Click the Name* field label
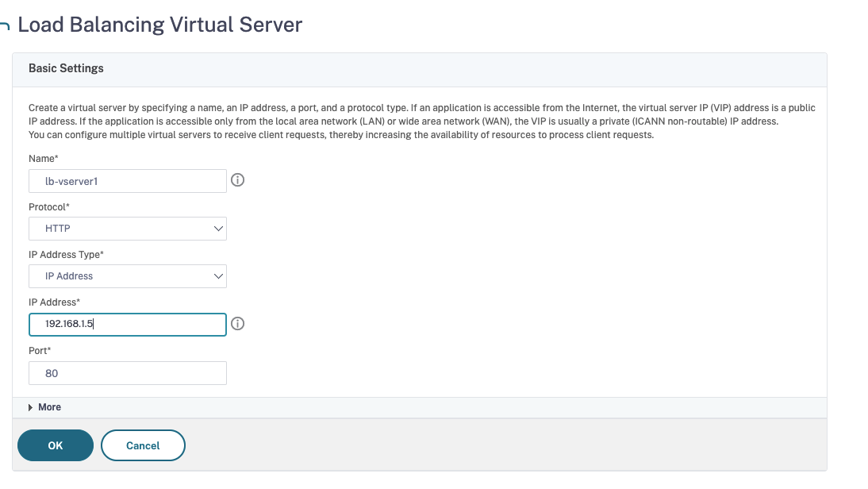Viewport: 868px width, 489px height. (x=43, y=159)
